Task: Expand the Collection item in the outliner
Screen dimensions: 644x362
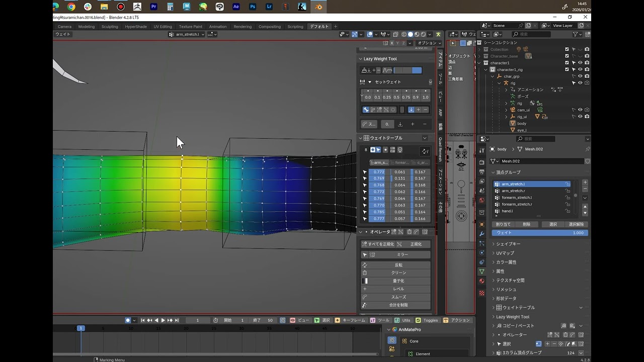Action: (x=479, y=49)
